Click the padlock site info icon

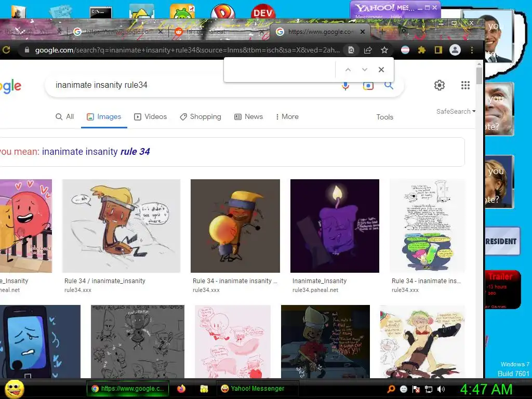click(27, 50)
